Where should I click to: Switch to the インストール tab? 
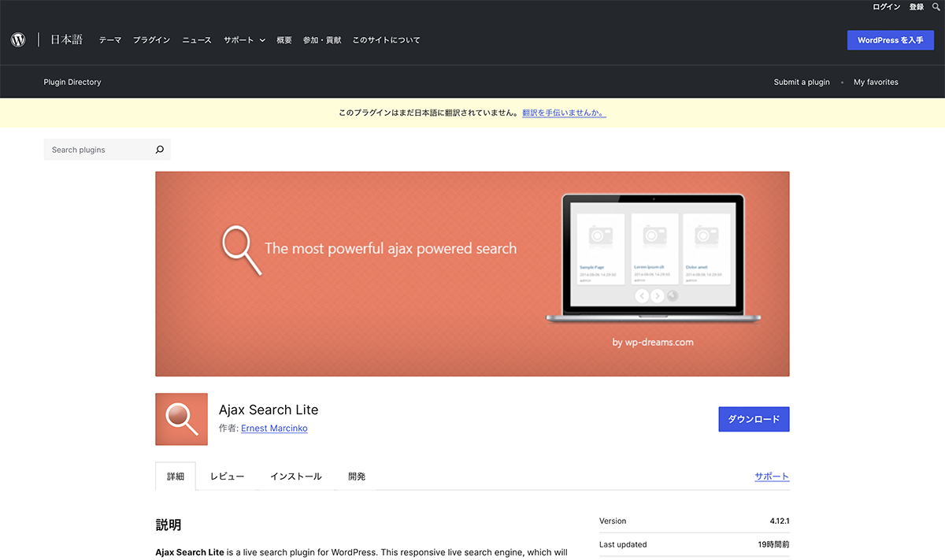click(295, 477)
